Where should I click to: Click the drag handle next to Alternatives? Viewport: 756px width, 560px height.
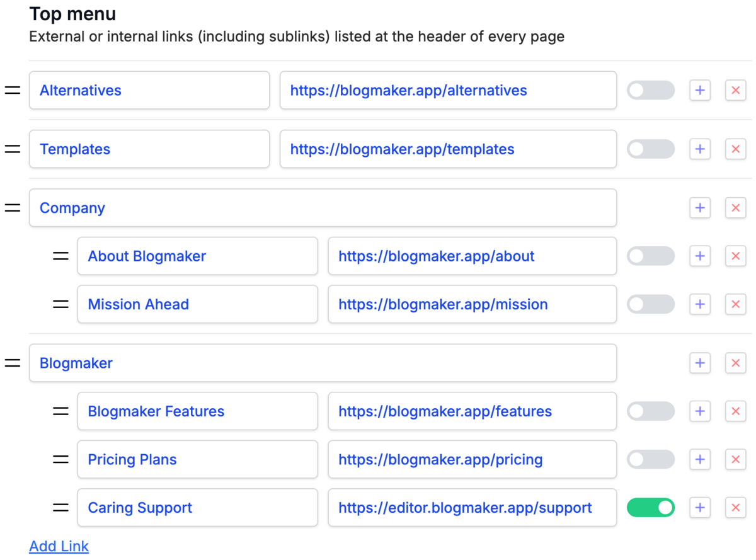[x=13, y=90]
